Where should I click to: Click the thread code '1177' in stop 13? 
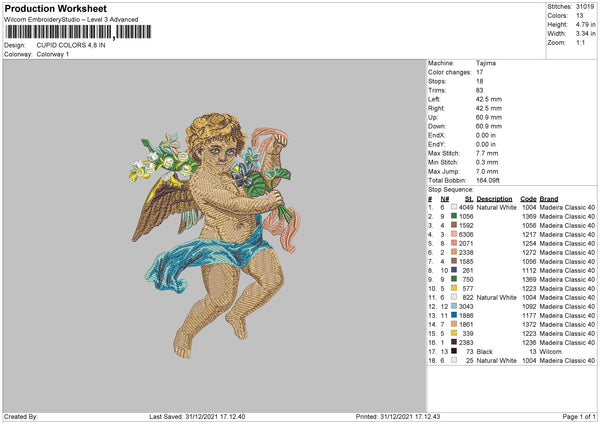pyautogui.click(x=529, y=315)
